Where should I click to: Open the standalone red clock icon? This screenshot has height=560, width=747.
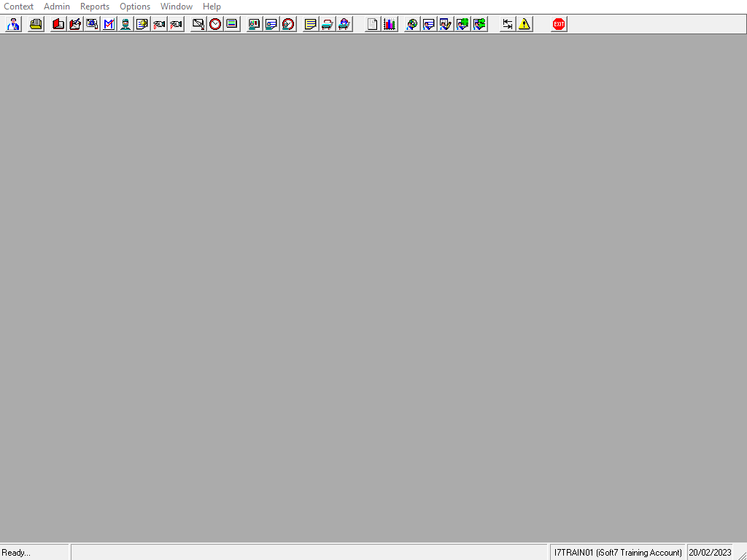coord(215,24)
